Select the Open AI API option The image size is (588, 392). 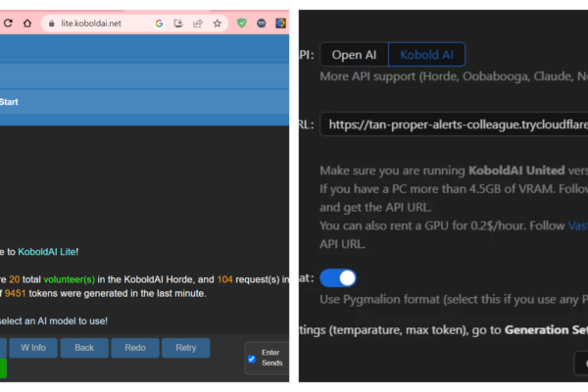pyautogui.click(x=354, y=55)
